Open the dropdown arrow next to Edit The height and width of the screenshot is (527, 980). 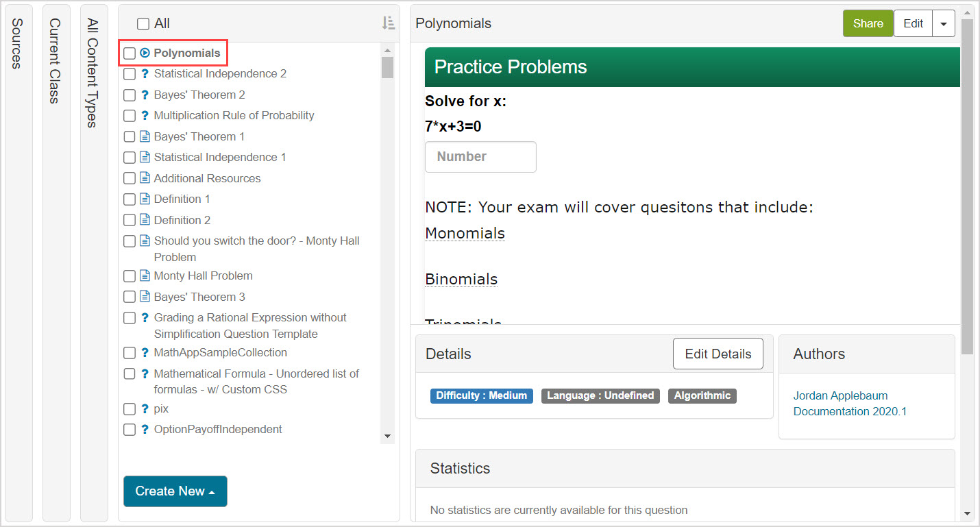pos(944,23)
